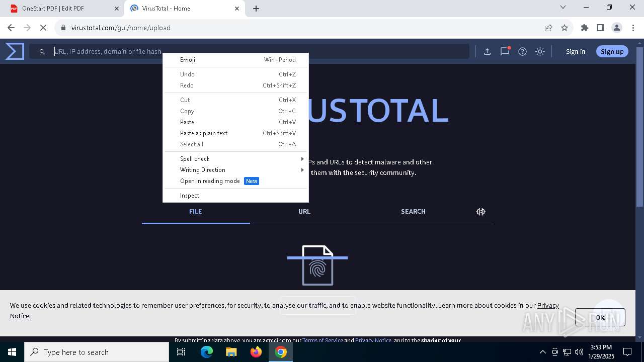644x362 pixels.
Task: Launch Firefox from the taskbar
Action: (256, 352)
